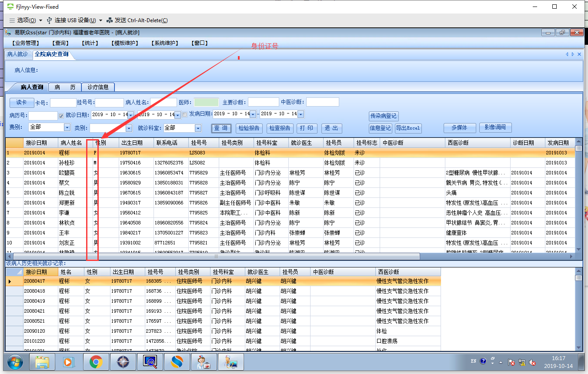Click the 传染病登记 button
Image resolution: width=588 pixels, height=374 pixels.
[x=383, y=116]
